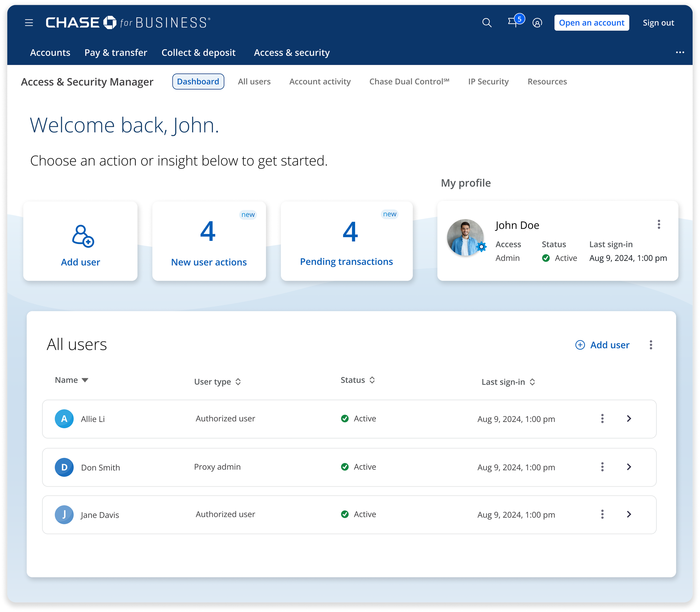Click Jane Davis's Authorized user text
The image size is (700, 612).
tap(225, 514)
